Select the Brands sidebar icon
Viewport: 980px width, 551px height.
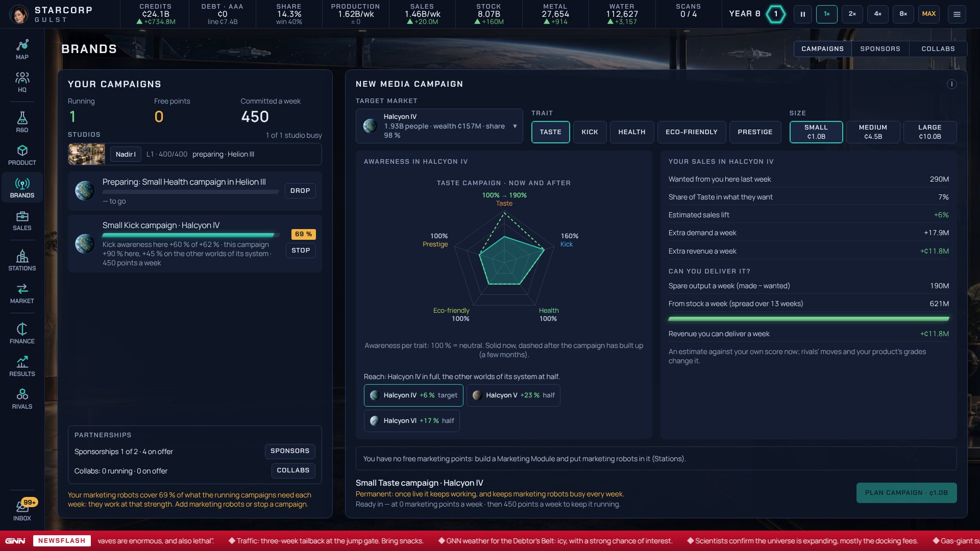22,188
